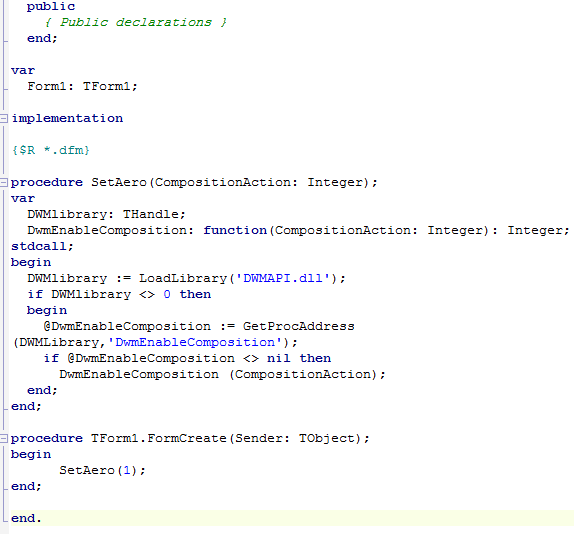This screenshot has height=534, width=574.
Task: Click the stdcall keyword line
Action: coord(42,246)
